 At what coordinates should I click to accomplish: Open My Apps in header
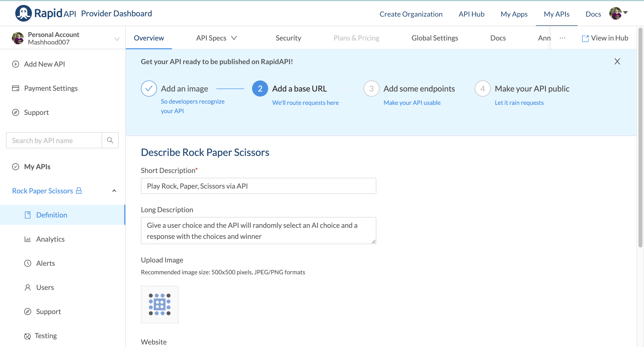tap(514, 14)
